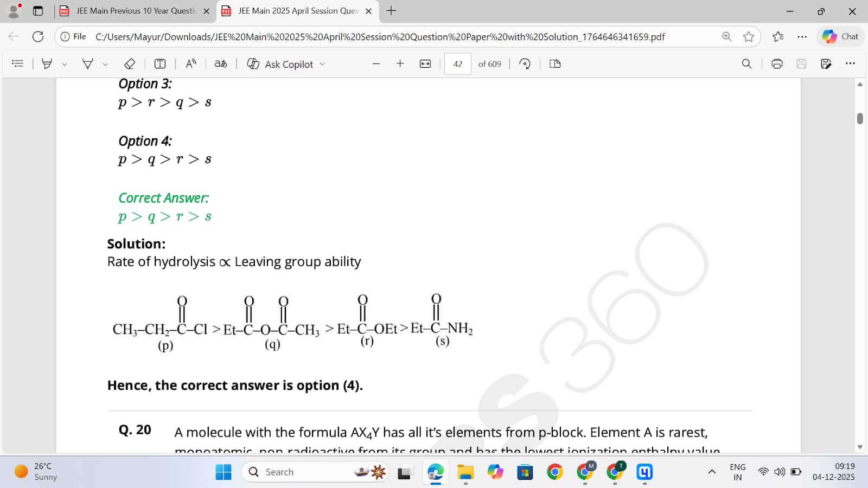Toggle the page view layout
The image size is (868, 488).
pos(555,64)
